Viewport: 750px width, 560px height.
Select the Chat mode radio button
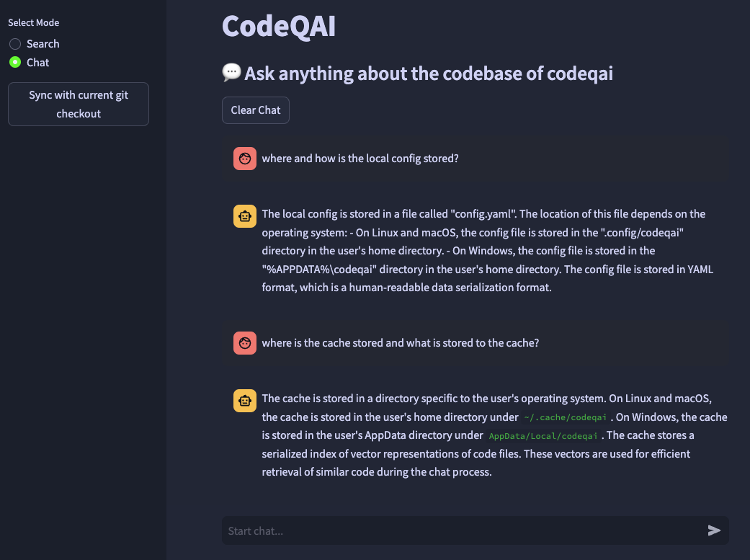pyautogui.click(x=15, y=63)
